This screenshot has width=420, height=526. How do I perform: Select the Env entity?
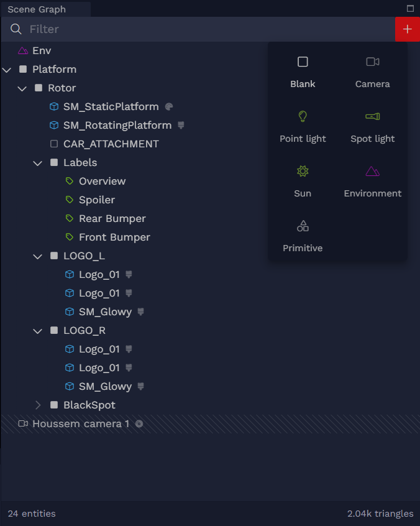42,50
